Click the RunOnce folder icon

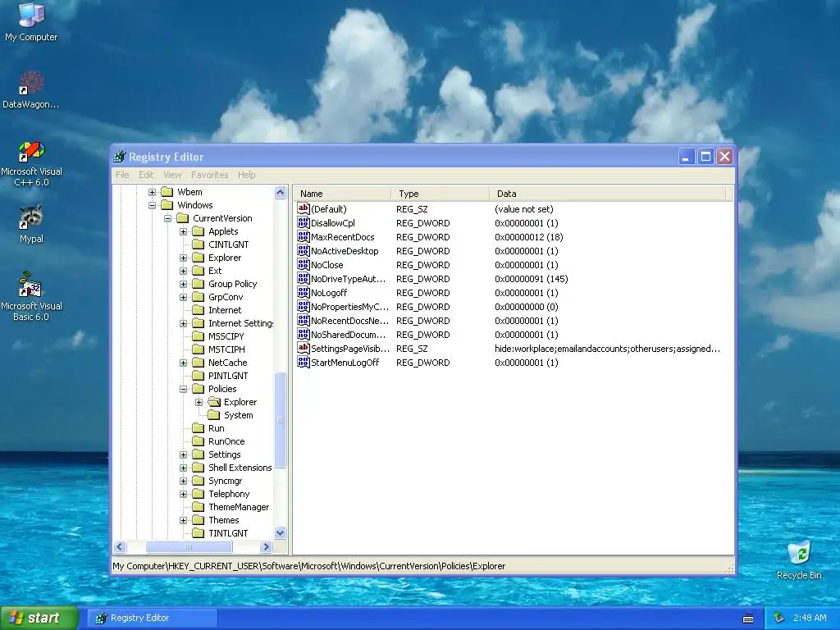click(199, 441)
